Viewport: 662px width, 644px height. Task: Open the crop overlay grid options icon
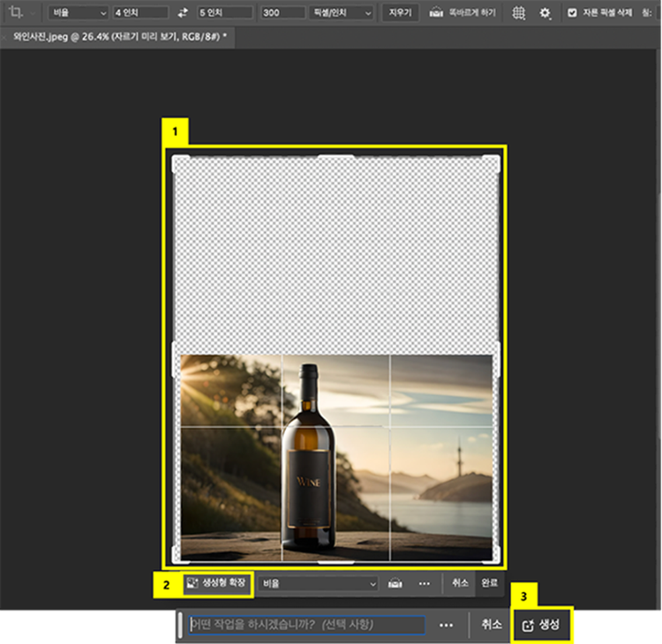point(519,13)
